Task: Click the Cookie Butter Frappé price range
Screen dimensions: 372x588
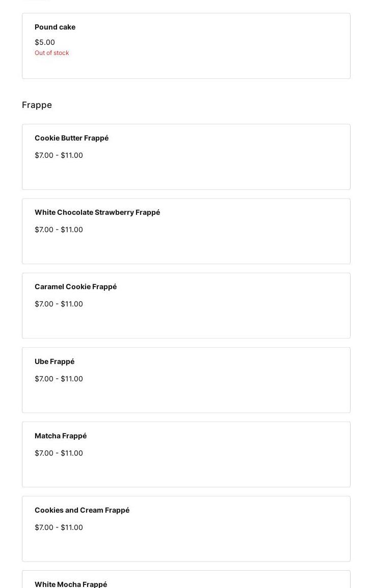Action: coord(59,155)
